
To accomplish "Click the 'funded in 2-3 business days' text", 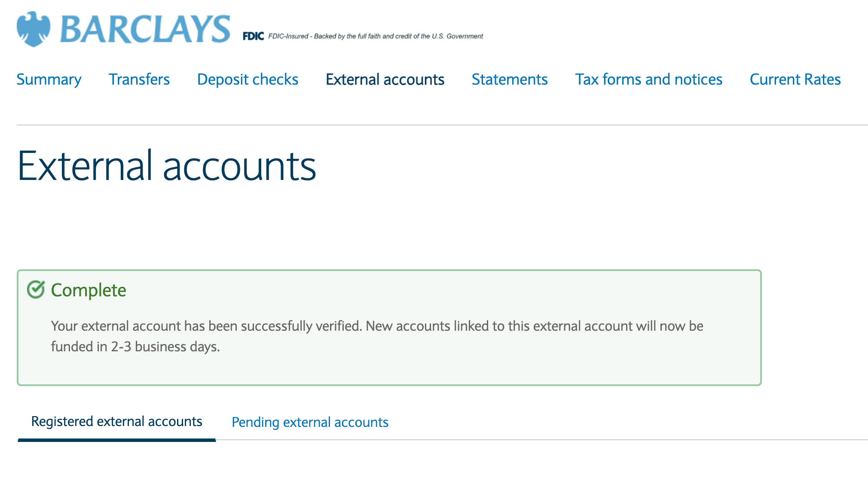I will (135, 347).
